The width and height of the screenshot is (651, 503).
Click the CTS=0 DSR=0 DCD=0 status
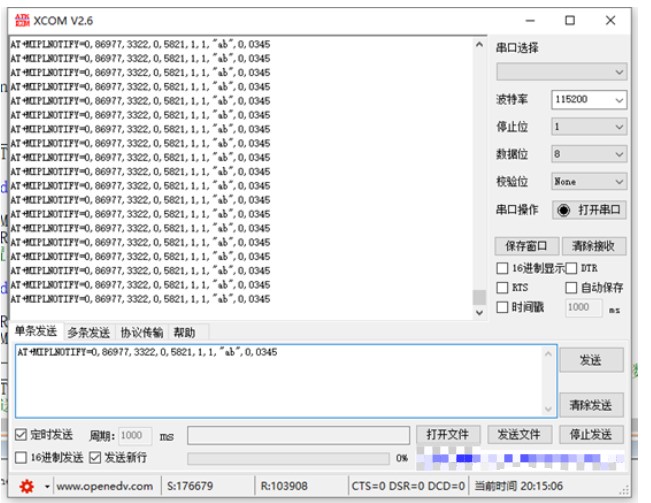408,486
